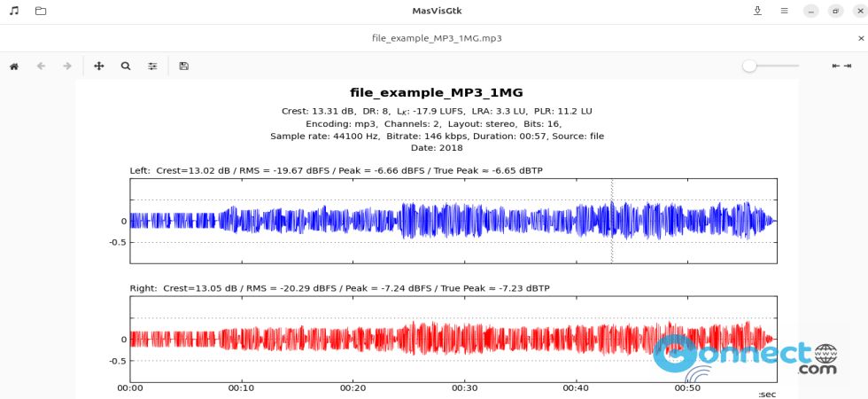Click the download export icon
Screen dimensions: 868x399
coord(758,11)
